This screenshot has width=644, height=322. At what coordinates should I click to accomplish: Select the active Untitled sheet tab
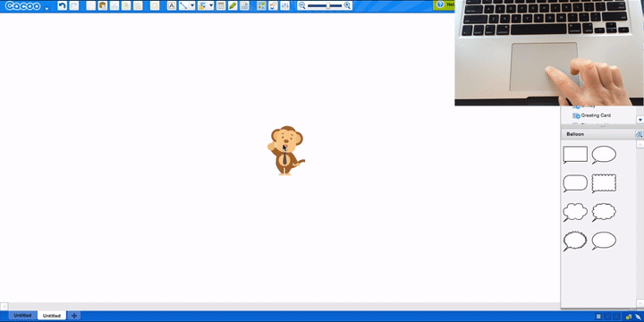tap(52, 316)
